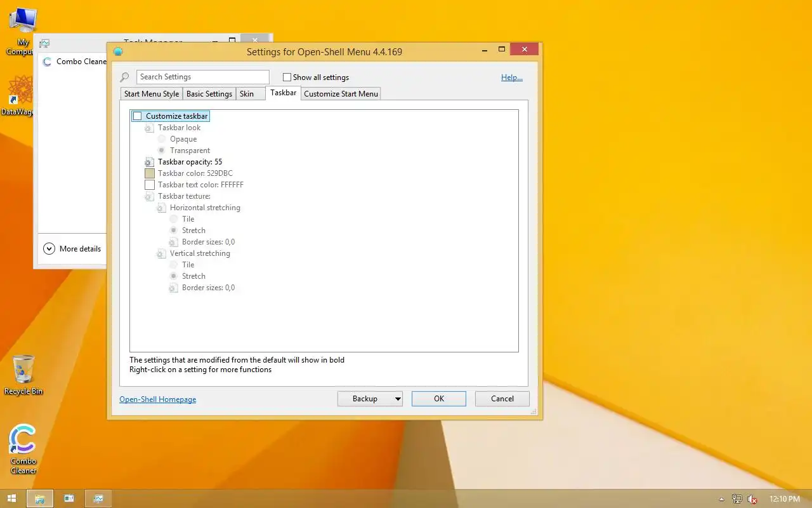The height and width of the screenshot is (508, 812).
Task: Open the Open-Shell Homepage link
Action: coord(157,399)
